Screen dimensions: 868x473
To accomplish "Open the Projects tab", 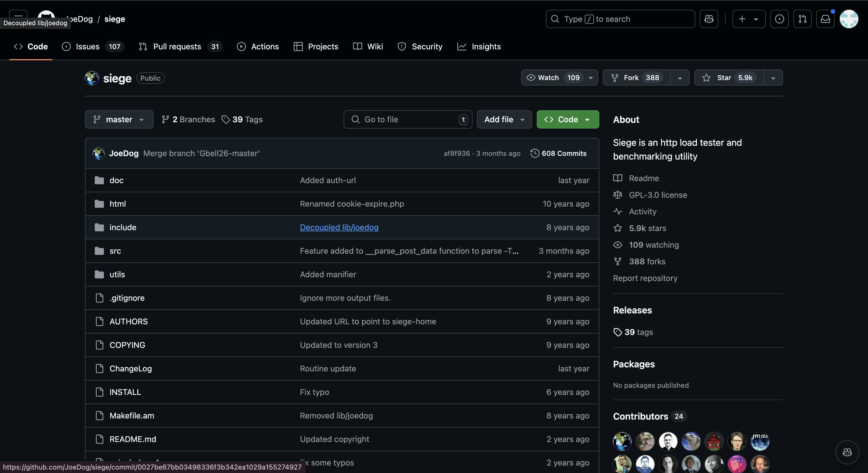I will click(x=316, y=46).
